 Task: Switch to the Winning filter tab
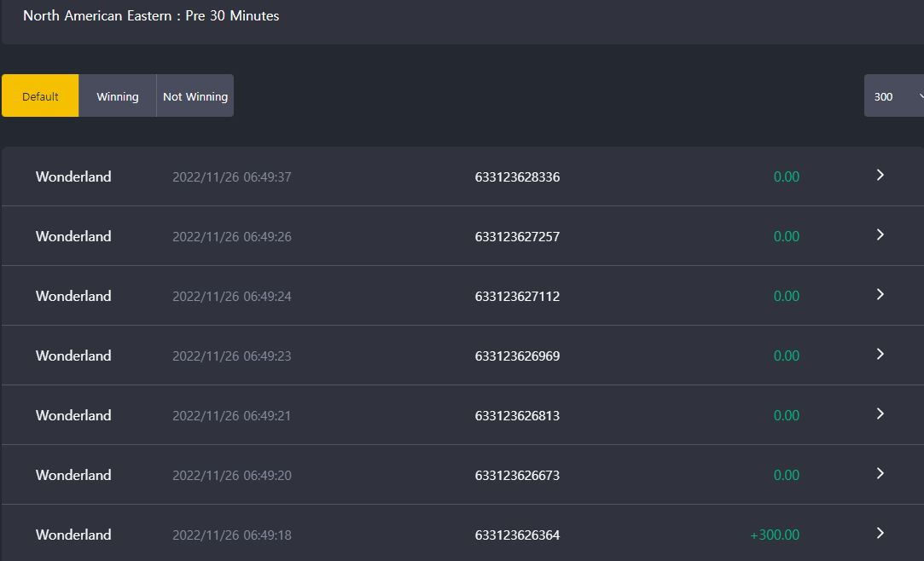117,96
